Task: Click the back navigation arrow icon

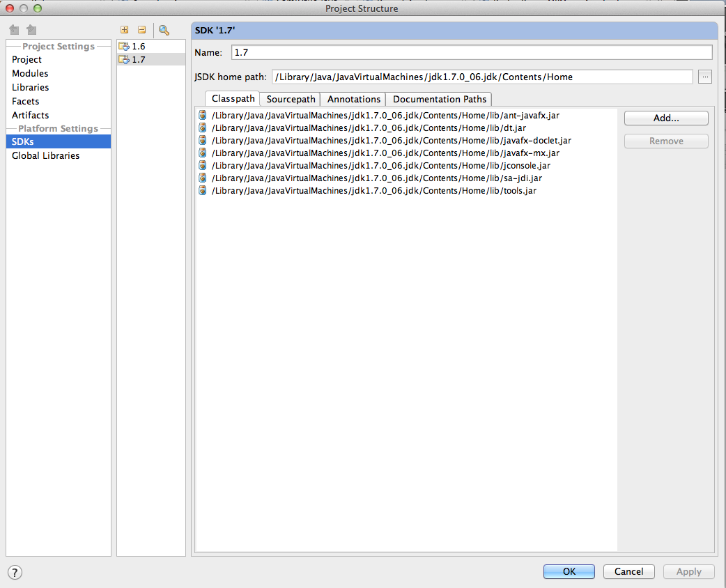Action: tap(14, 30)
